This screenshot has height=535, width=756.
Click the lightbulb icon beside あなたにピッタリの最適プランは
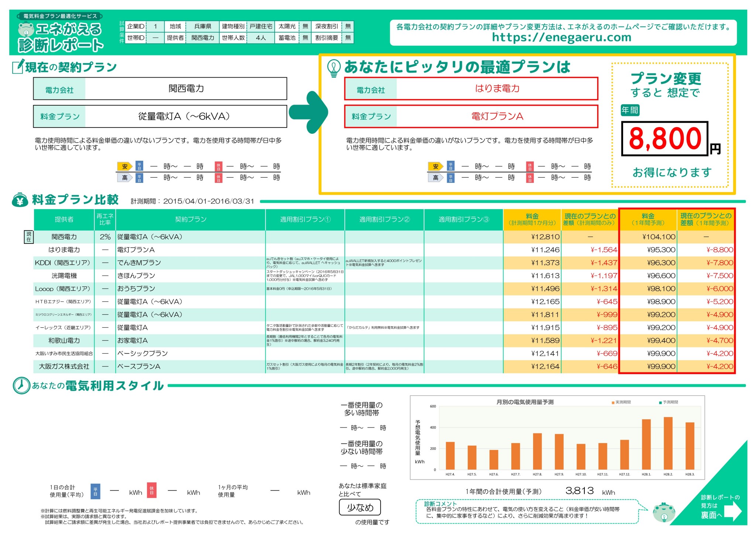point(334,68)
